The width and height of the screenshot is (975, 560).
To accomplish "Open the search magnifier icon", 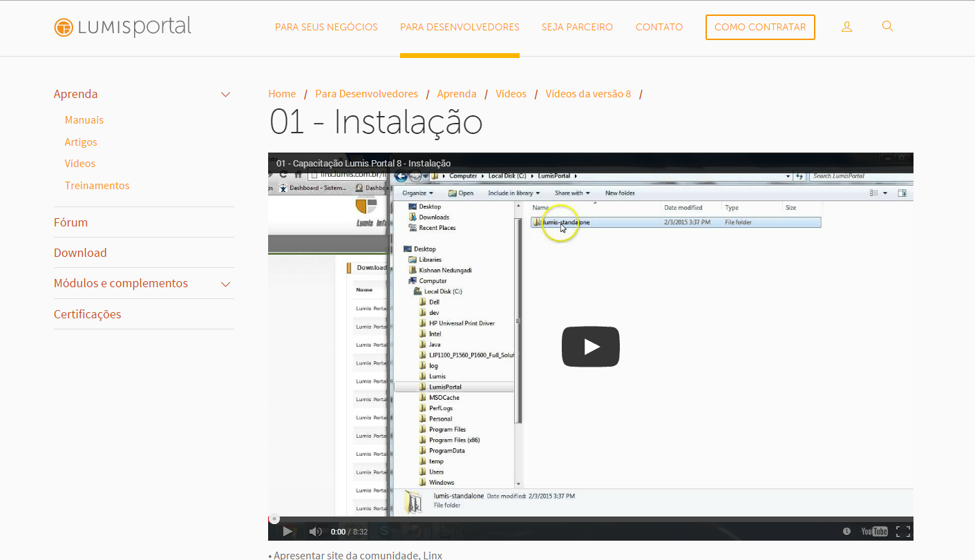I will tap(888, 26).
